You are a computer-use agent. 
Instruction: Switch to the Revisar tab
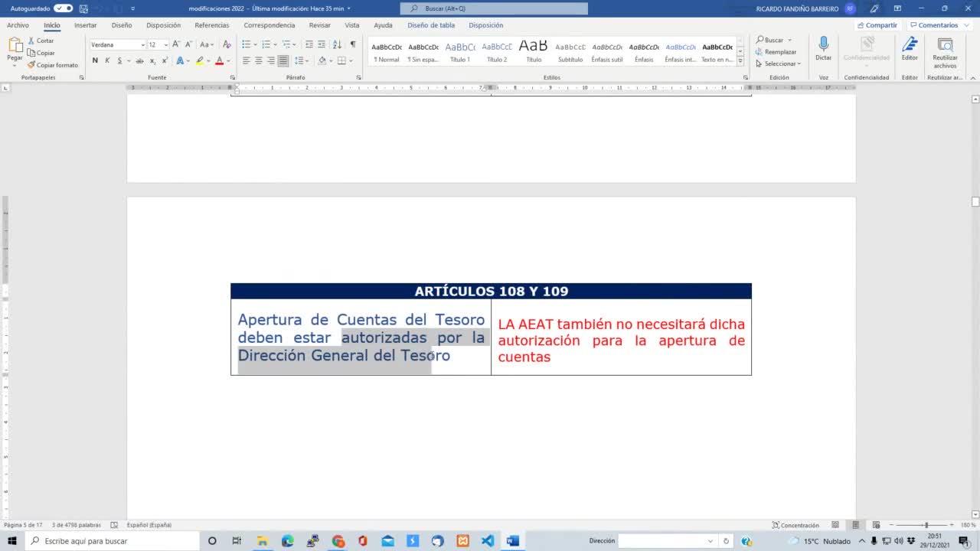click(x=319, y=25)
